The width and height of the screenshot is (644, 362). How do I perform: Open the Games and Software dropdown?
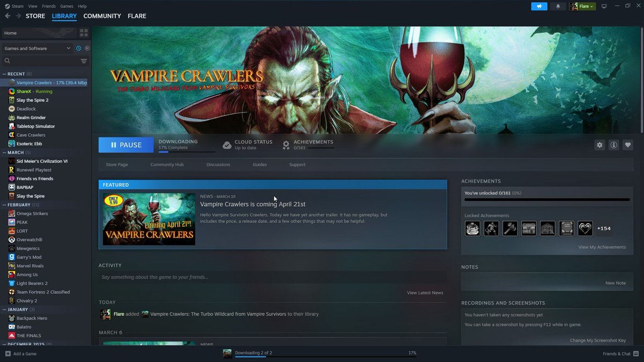tap(38, 48)
